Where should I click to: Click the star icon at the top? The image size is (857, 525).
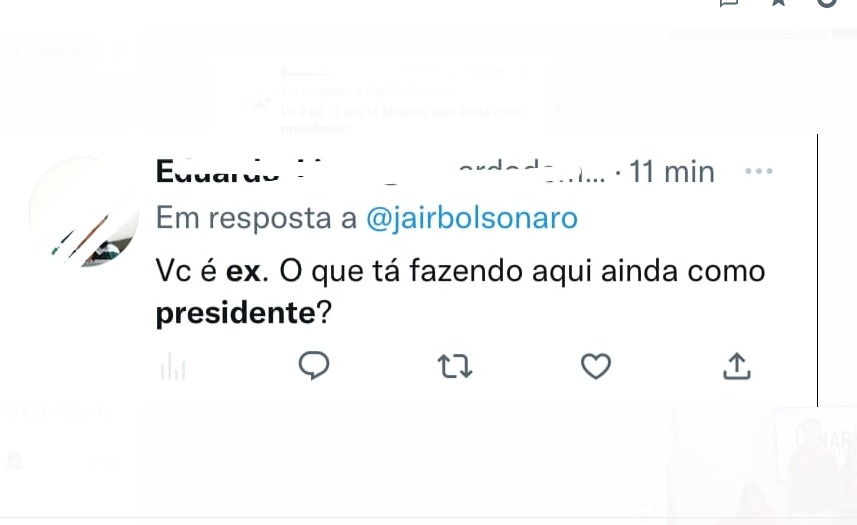778,3
